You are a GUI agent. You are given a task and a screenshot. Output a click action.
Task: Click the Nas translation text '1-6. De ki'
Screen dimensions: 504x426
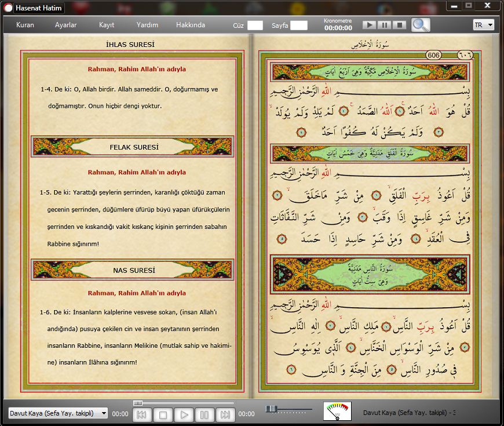click(136, 337)
